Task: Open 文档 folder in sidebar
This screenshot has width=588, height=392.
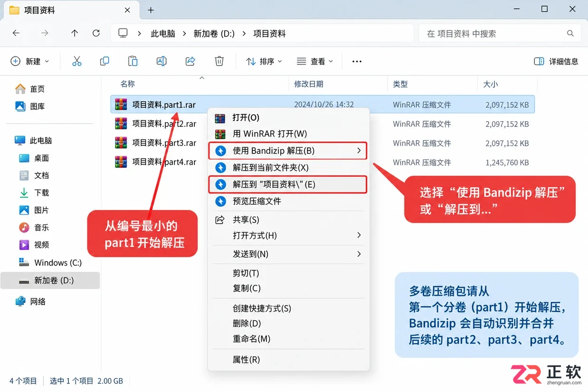Action: (x=34, y=175)
